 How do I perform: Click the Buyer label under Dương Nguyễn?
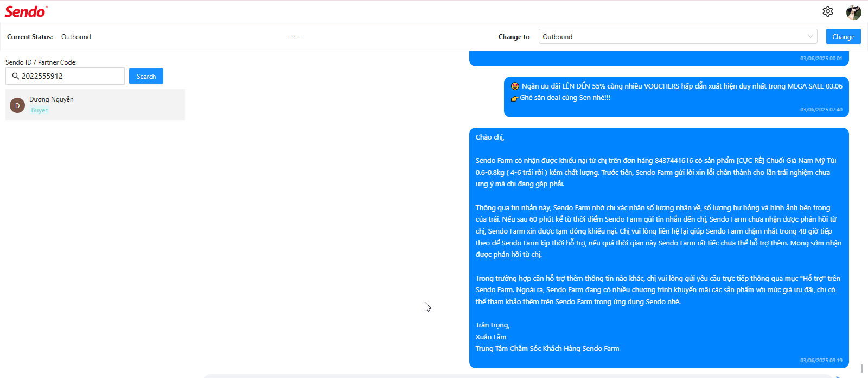(x=39, y=110)
